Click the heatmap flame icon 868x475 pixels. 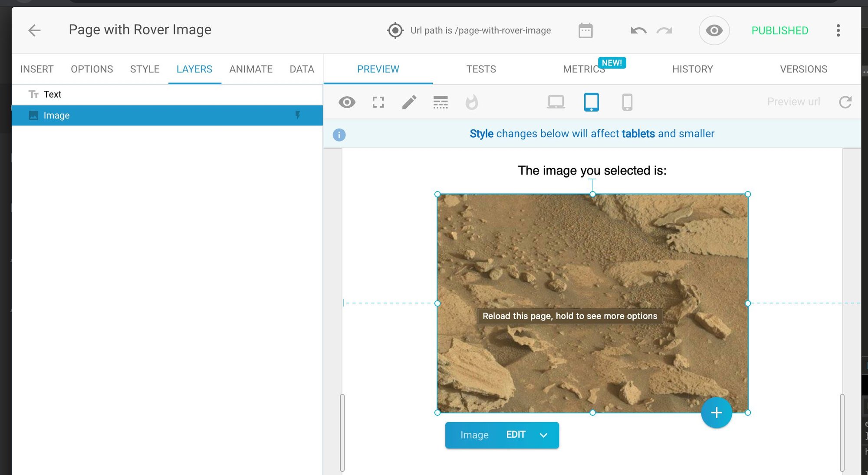(472, 102)
